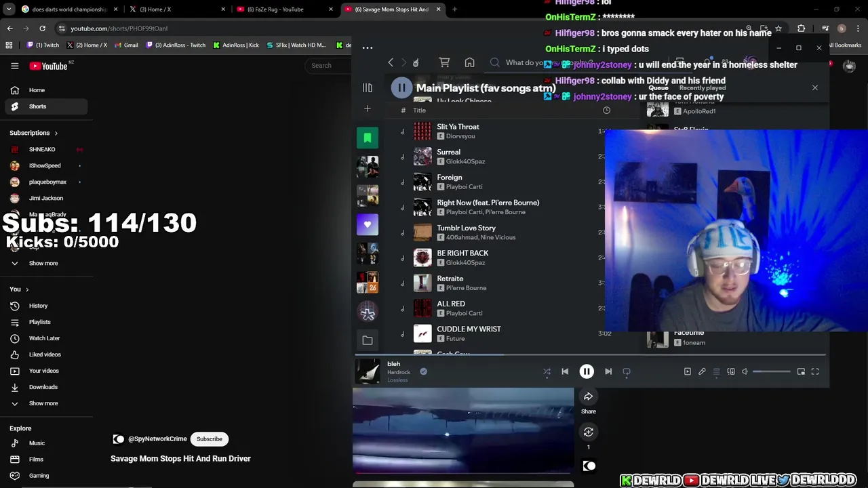Open artist link Pi'erre Bourne under Retraite
This screenshot has width=868, height=488.
pyautogui.click(x=466, y=288)
